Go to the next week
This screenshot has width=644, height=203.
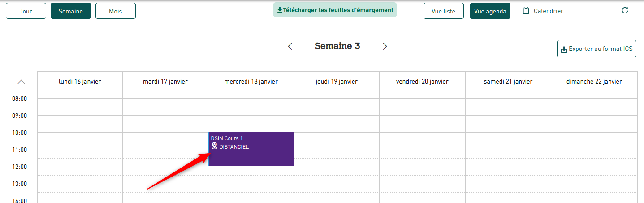click(385, 46)
